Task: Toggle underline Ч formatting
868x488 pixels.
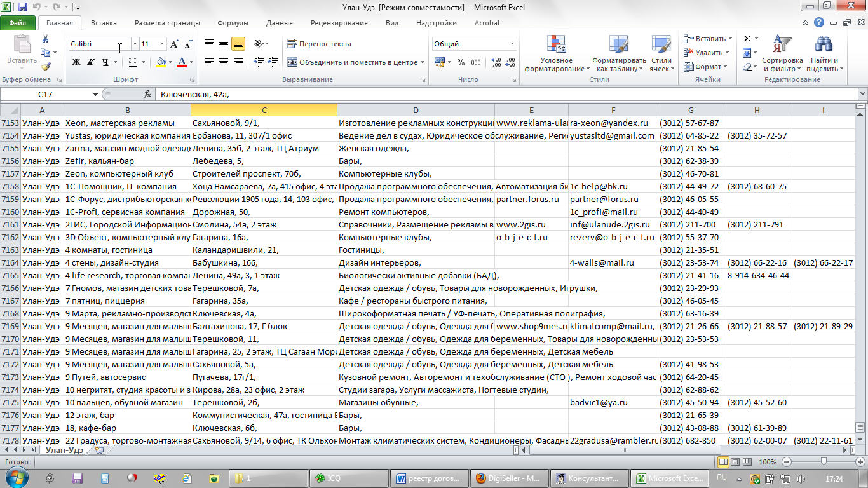Action: 105,62
